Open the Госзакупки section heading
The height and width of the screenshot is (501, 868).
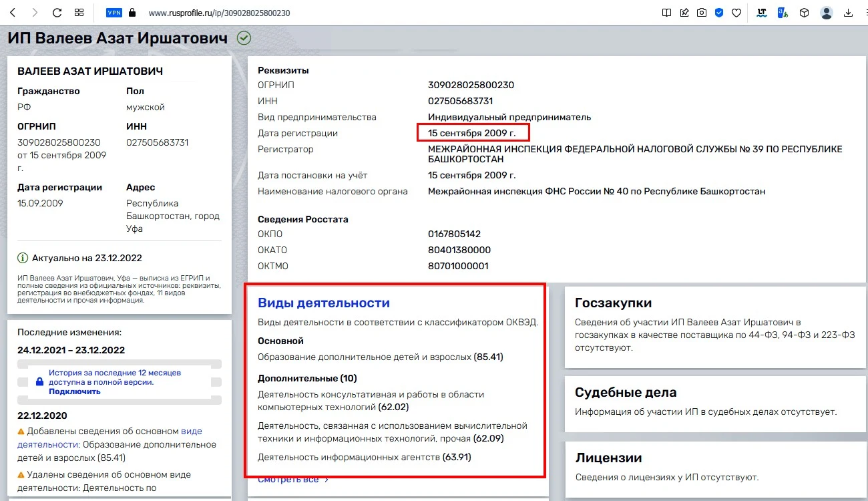pyautogui.click(x=613, y=303)
